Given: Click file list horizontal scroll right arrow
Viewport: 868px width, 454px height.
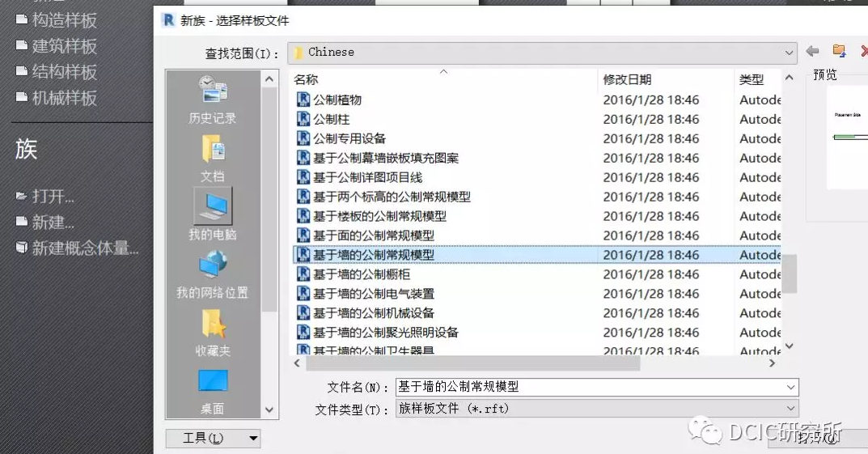Looking at the screenshot, I should click(773, 363).
